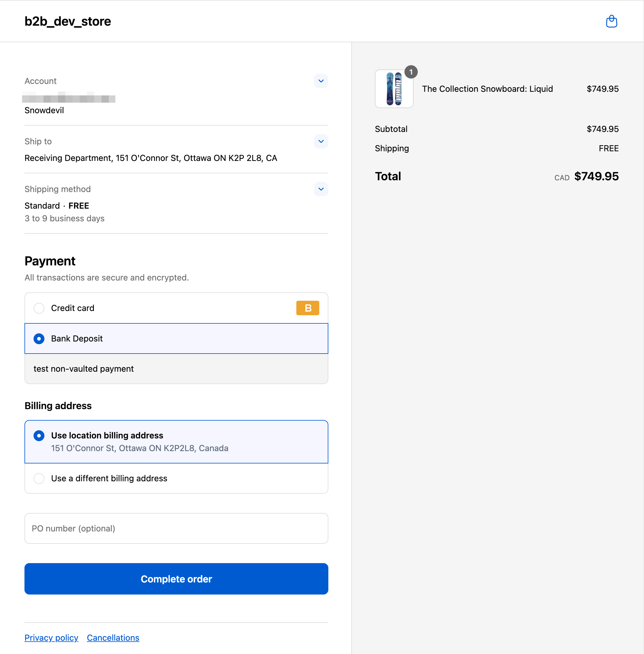Click the 'Standard · FREE' shipping text

(x=57, y=206)
